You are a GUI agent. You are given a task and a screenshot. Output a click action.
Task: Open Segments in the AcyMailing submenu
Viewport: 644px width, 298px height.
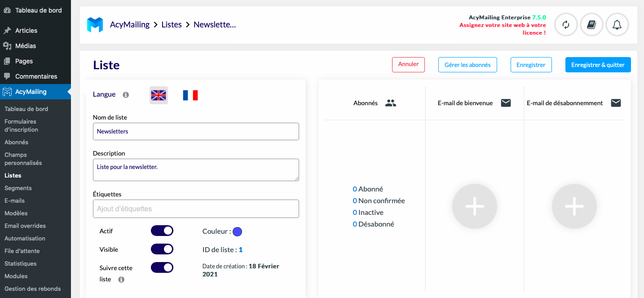coord(18,188)
